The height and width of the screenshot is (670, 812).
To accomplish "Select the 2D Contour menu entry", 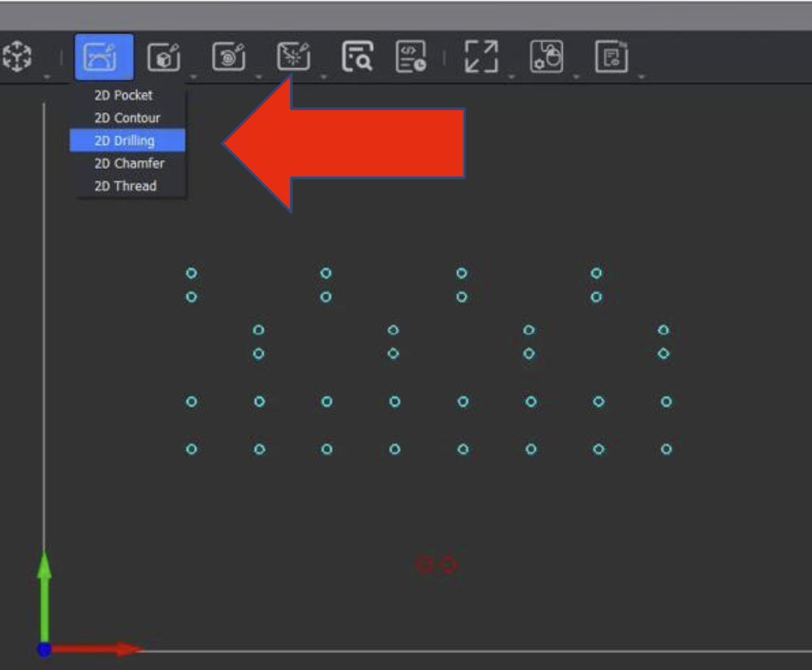I will 127,118.
